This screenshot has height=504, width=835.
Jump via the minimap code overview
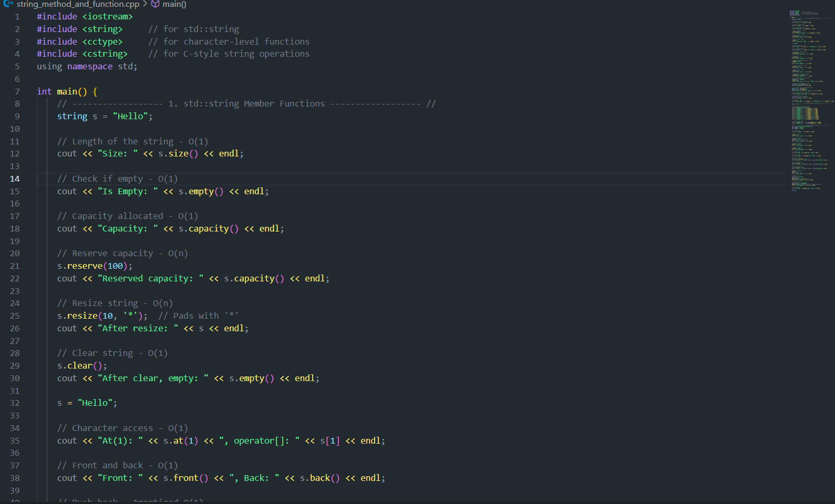811,100
